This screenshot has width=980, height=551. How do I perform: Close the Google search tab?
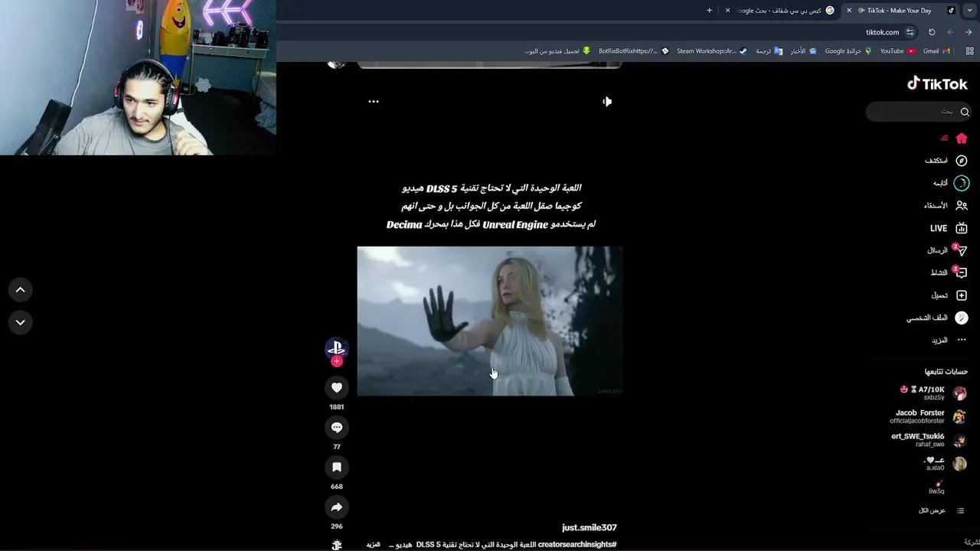[x=727, y=11]
